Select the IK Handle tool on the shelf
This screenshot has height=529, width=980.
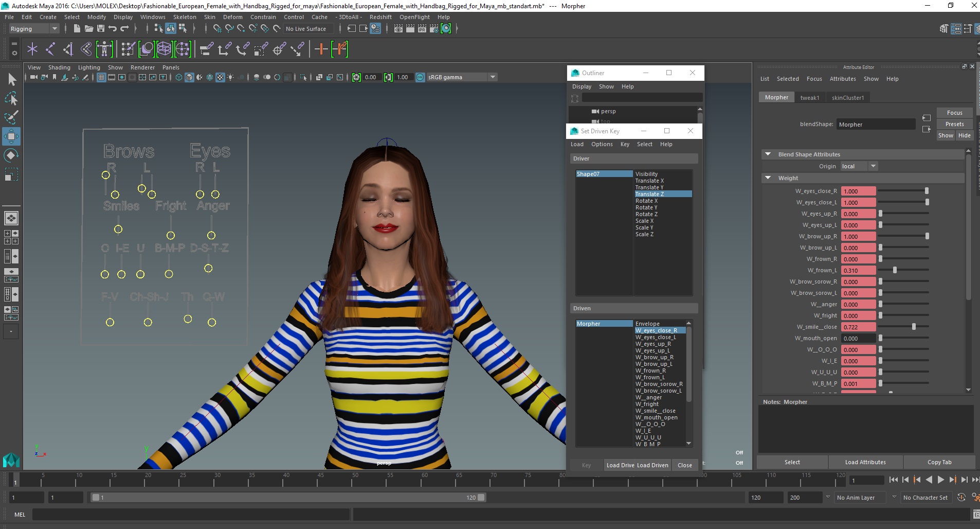tap(68, 49)
